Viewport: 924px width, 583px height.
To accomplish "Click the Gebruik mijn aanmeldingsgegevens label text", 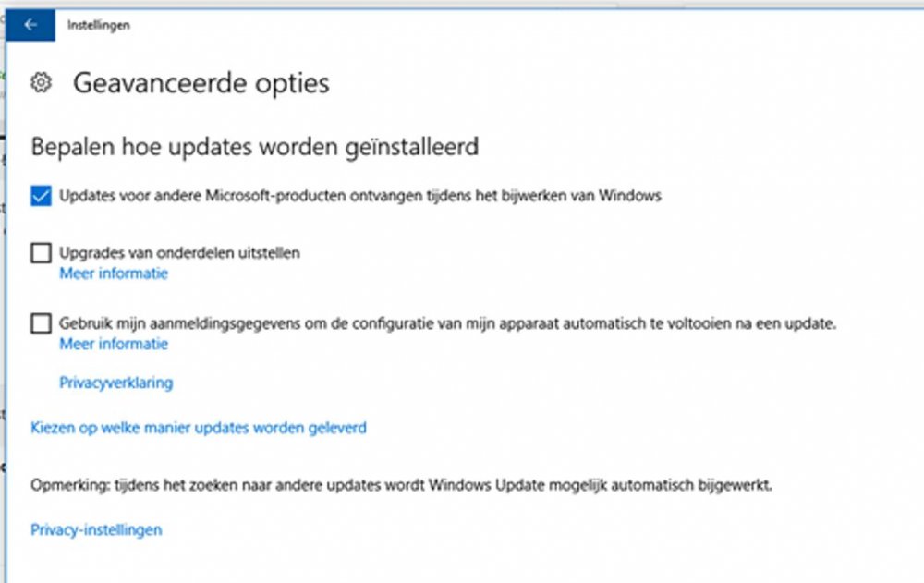I will tap(447, 323).
